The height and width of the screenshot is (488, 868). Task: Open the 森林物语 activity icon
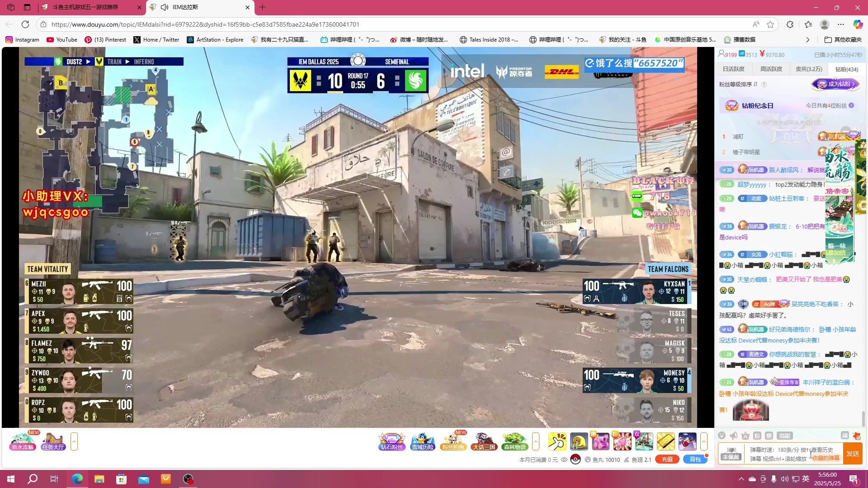515,441
